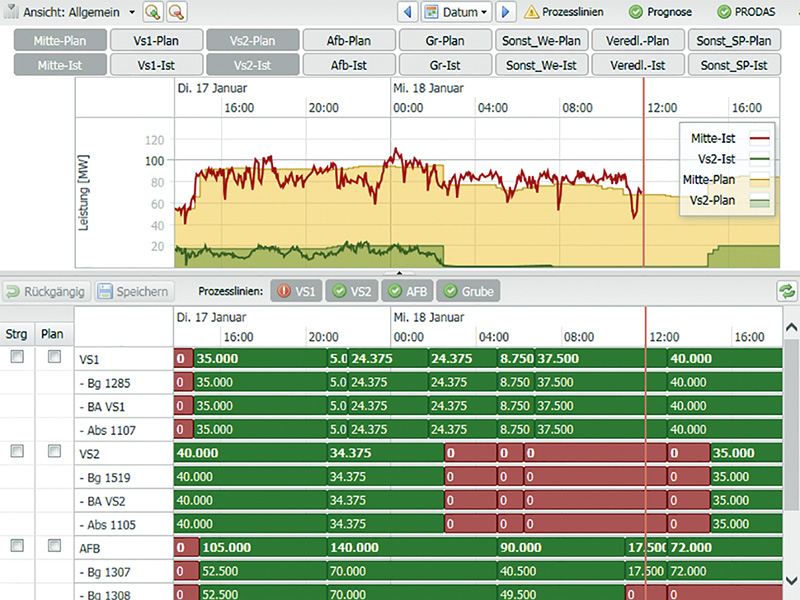Click the Rückgängig button
Screen dimensions: 800x600
click(x=46, y=292)
